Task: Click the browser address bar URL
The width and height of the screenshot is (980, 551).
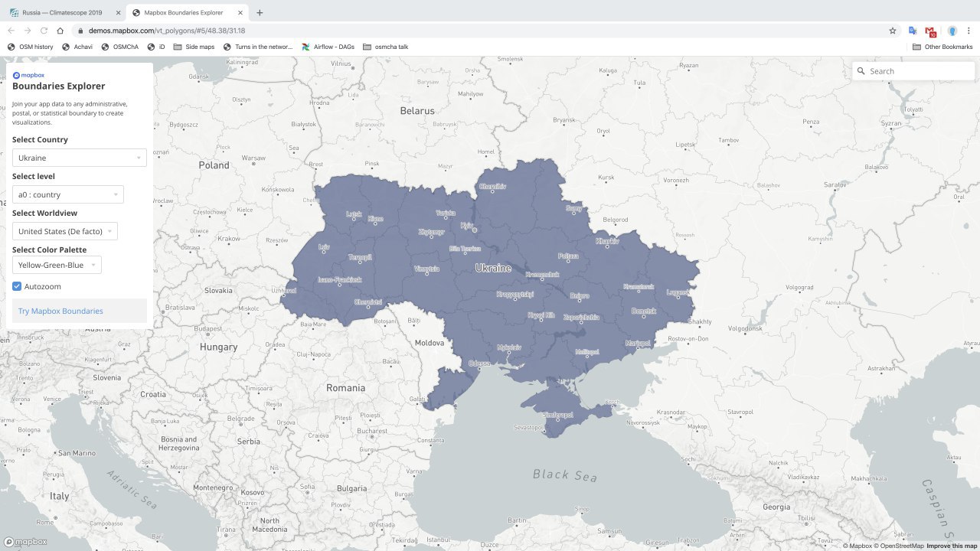Action: pyautogui.click(x=166, y=31)
